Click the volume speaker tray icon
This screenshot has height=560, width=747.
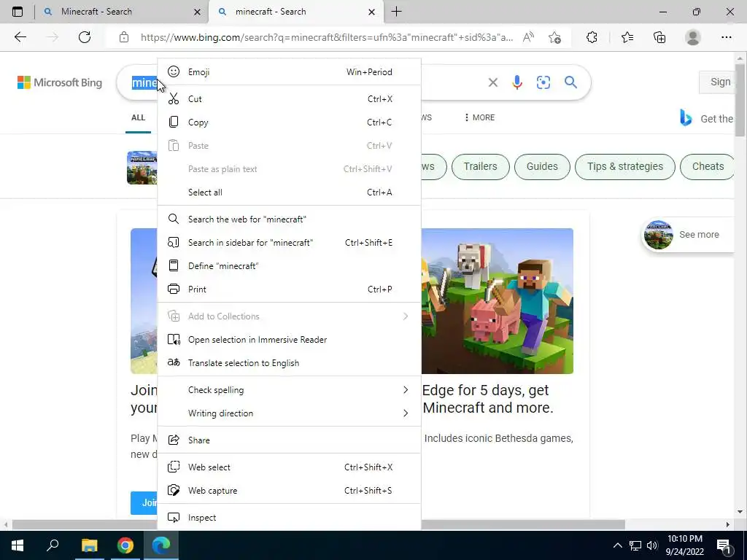[652, 545]
